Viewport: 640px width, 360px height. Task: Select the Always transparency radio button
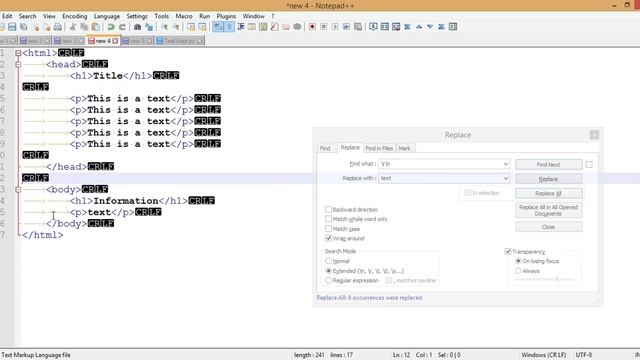(x=518, y=271)
